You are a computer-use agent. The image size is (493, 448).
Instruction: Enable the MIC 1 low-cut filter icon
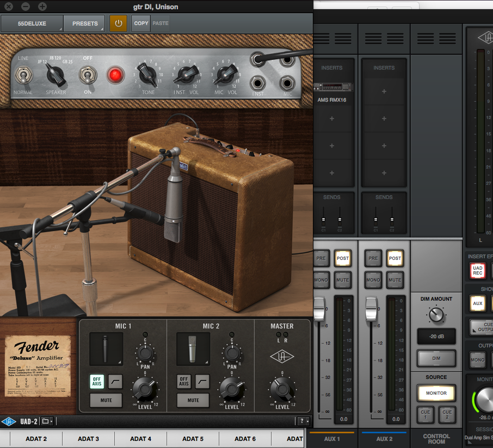(115, 381)
